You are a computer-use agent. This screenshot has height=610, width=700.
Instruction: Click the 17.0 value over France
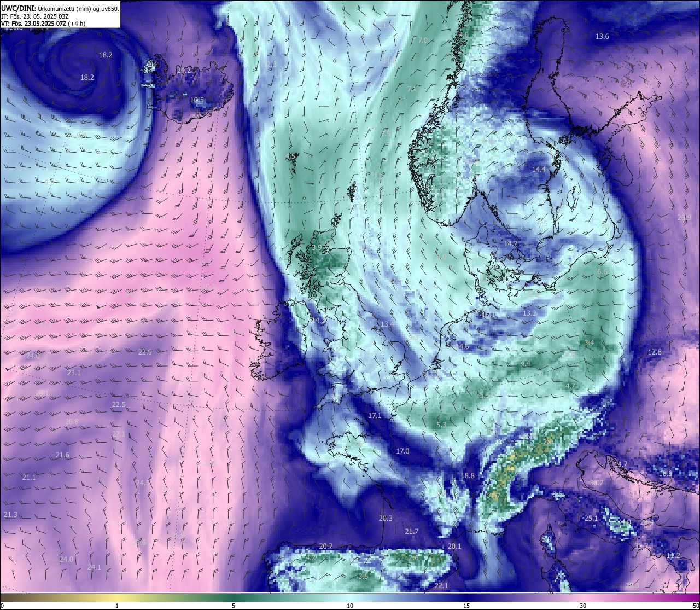(x=402, y=451)
